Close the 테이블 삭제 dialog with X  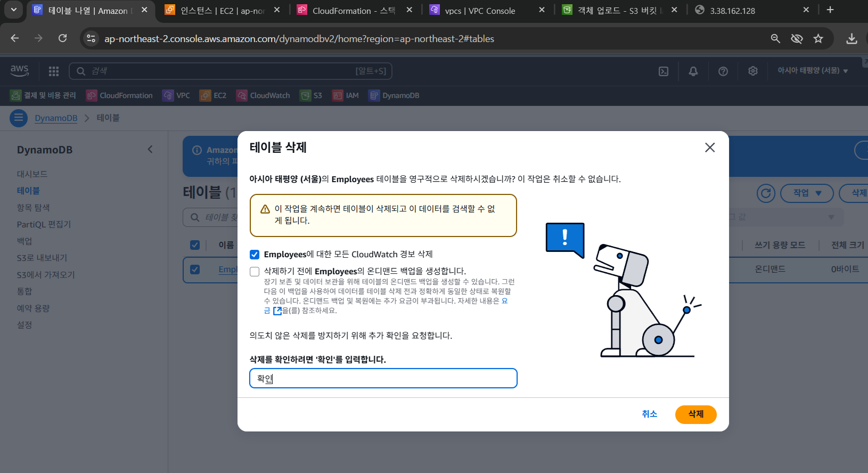point(710,148)
